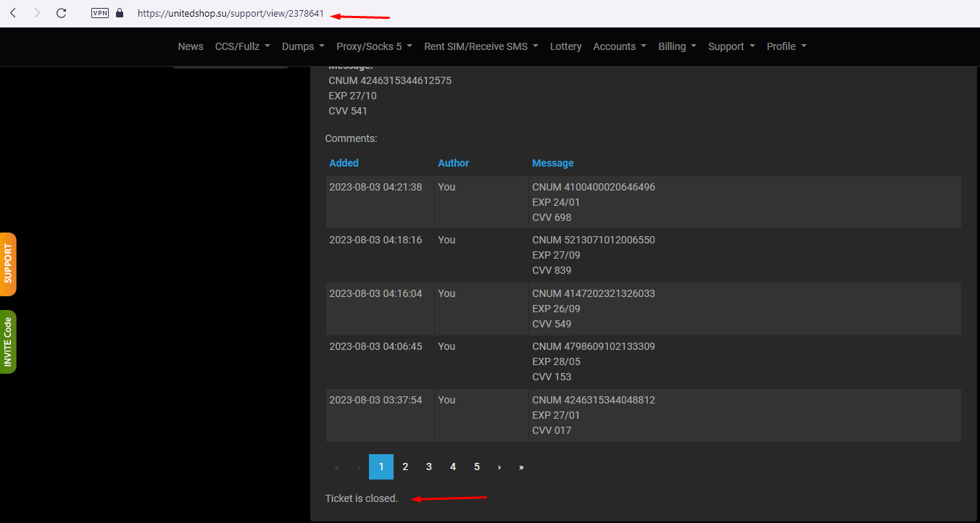Expand the CCS/Fullz dropdown
Screen dimensions: 980x523
click(x=242, y=46)
